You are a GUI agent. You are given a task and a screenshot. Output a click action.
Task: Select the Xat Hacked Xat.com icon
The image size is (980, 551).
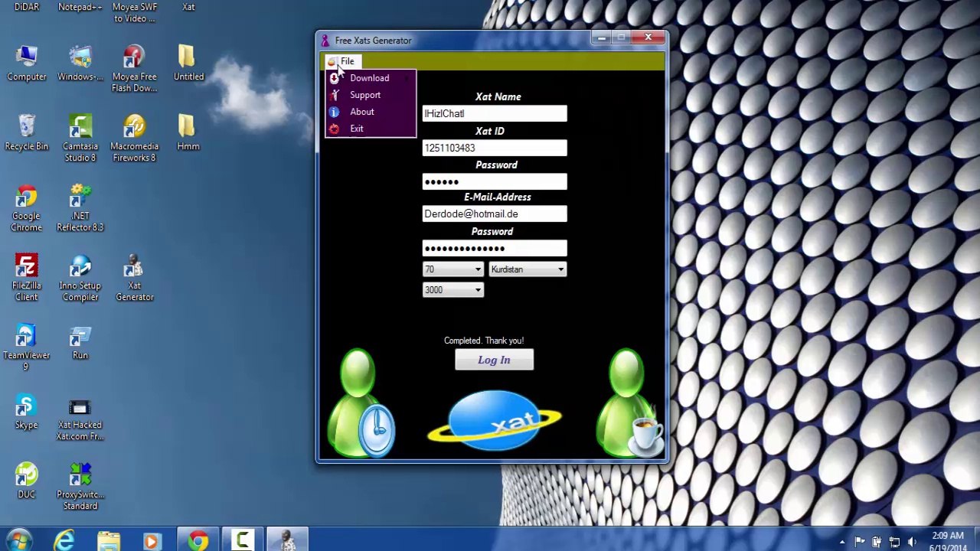(x=80, y=417)
